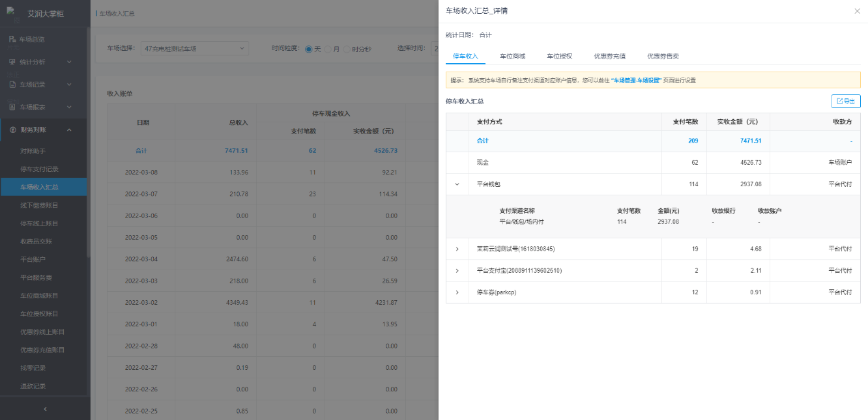This screenshot has height=420, width=868.
Task: Switch to the 车位商城 tab
Action: click(512, 57)
